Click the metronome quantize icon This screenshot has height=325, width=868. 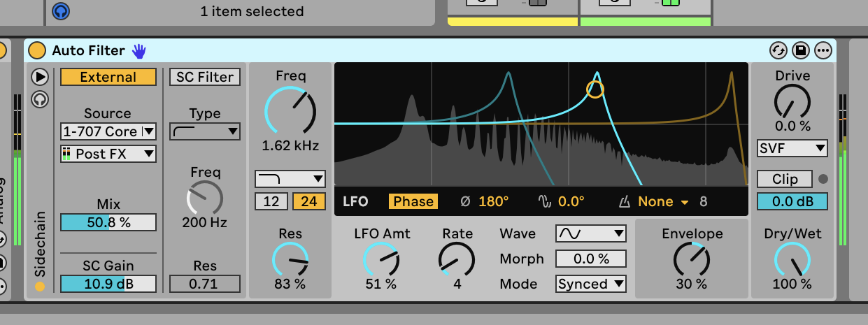[625, 202]
